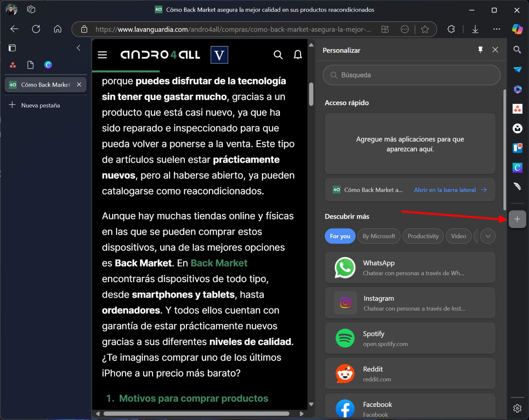
Task: Click Abrir en la barra lateral
Action: click(x=450, y=190)
